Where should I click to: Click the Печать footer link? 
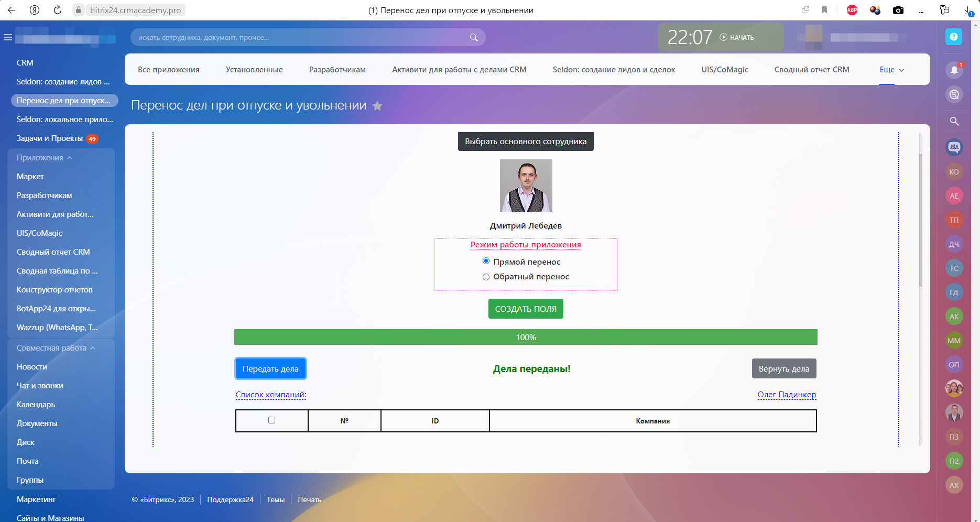pyautogui.click(x=310, y=499)
